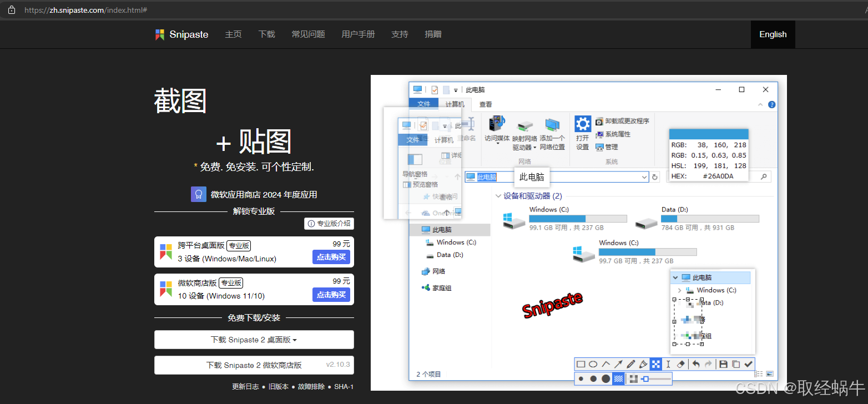Select the eraser annotation tool
Image resolution: width=868 pixels, height=404 pixels.
(681, 364)
